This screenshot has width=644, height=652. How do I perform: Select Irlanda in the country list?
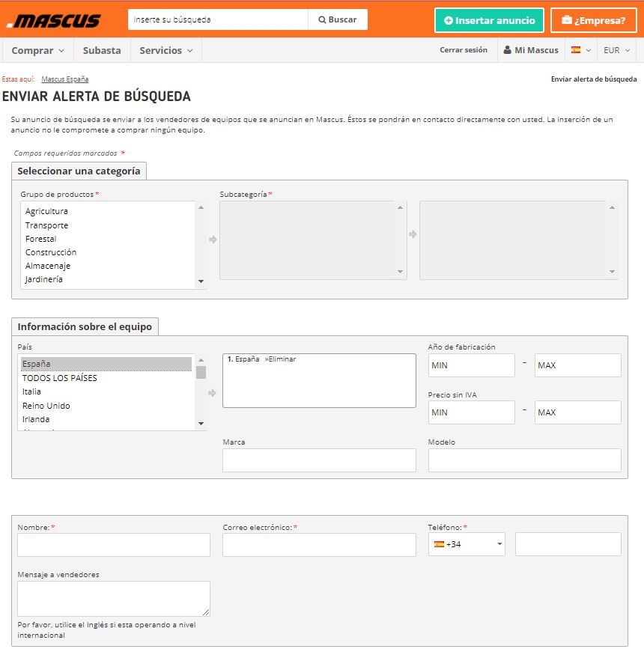[x=36, y=419]
